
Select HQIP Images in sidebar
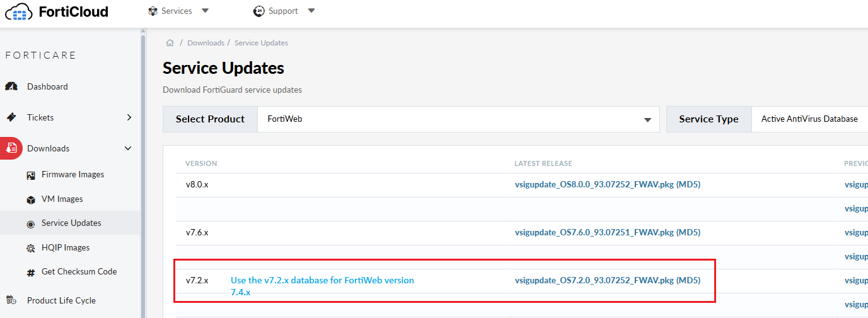[66, 247]
